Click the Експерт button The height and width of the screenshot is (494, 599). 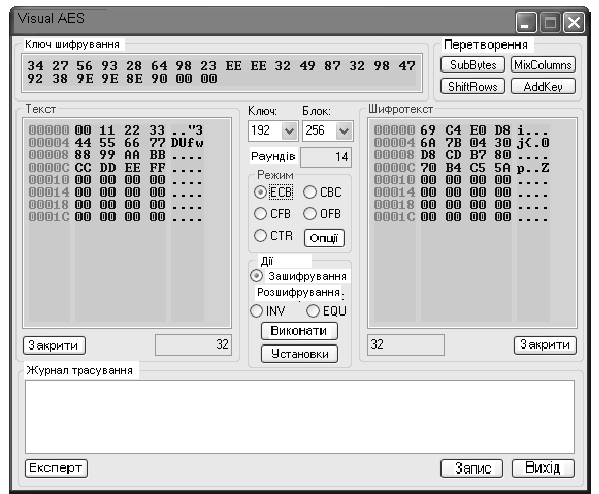click(56, 468)
